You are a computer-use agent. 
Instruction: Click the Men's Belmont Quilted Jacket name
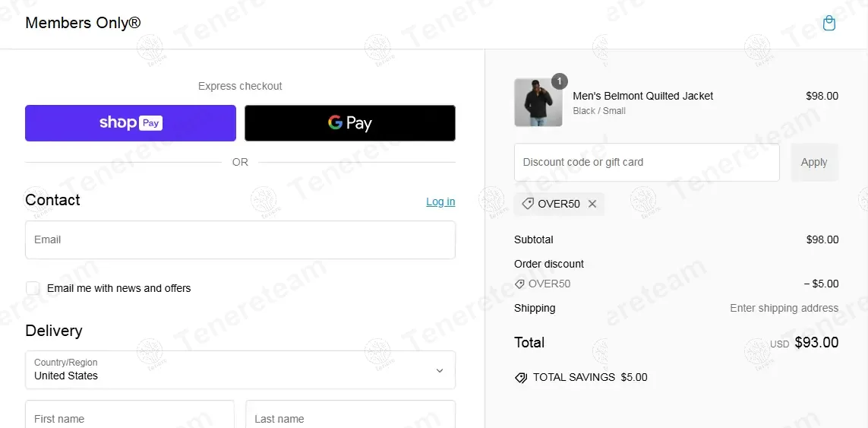pyautogui.click(x=642, y=96)
